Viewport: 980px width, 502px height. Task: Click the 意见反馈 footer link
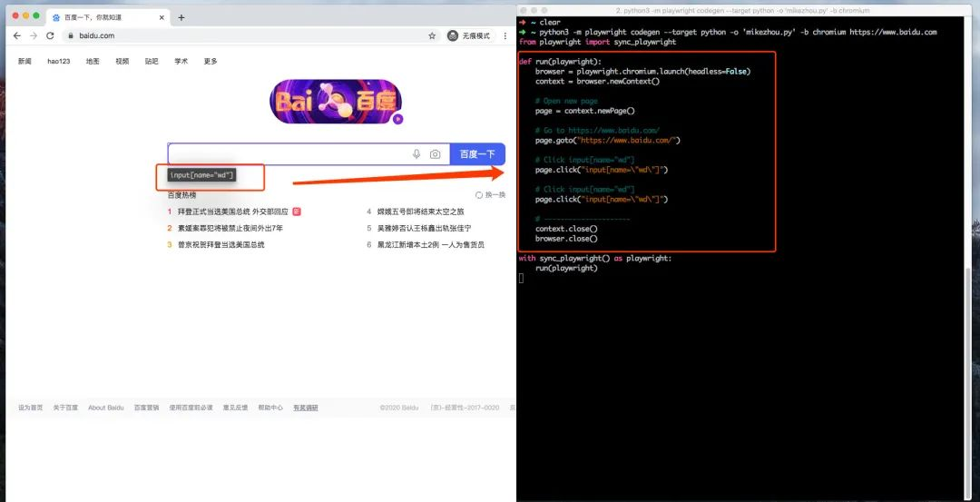point(236,408)
